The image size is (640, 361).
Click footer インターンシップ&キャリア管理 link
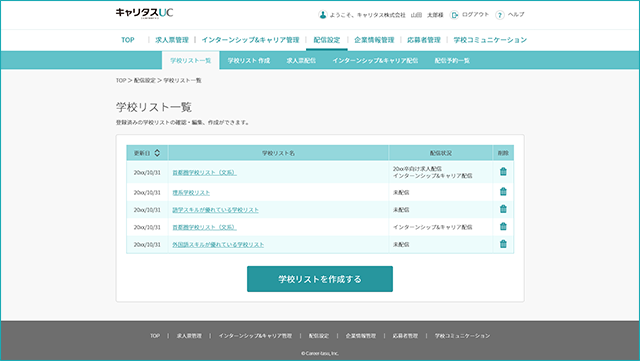click(255, 336)
